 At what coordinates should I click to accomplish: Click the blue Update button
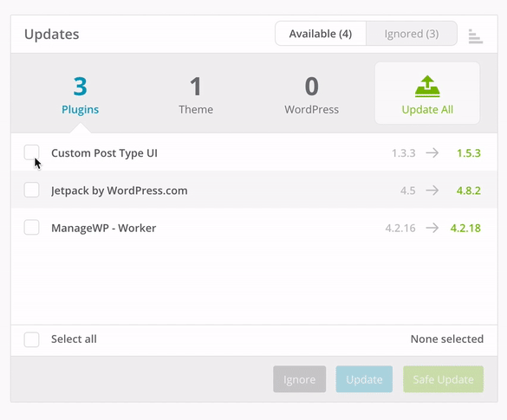coord(364,379)
